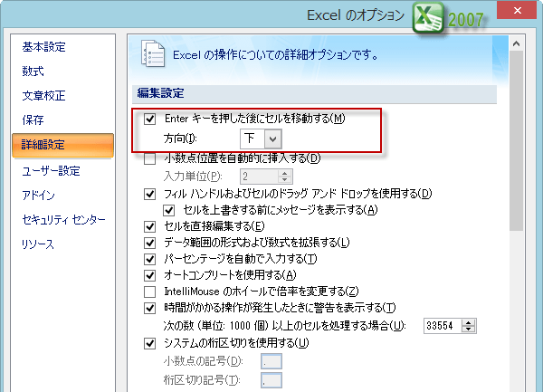Open the アドイン category
The image size is (543, 392).
click(x=38, y=196)
